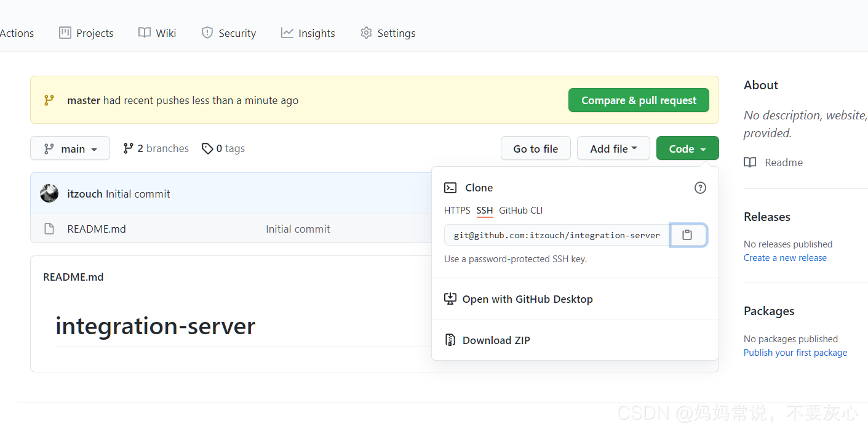The image size is (868, 429).
Task: Open the main branch selector dropdown
Action: point(70,148)
